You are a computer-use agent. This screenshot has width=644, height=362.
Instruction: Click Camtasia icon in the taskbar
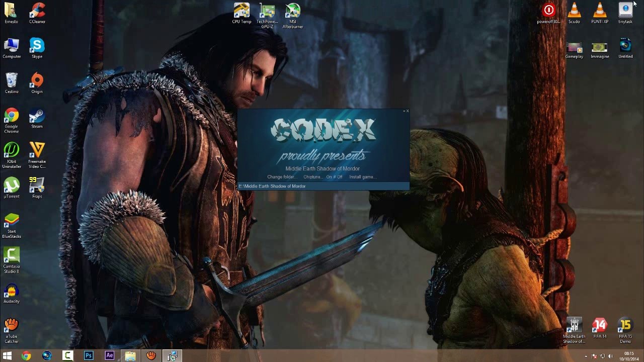coord(67,356)
